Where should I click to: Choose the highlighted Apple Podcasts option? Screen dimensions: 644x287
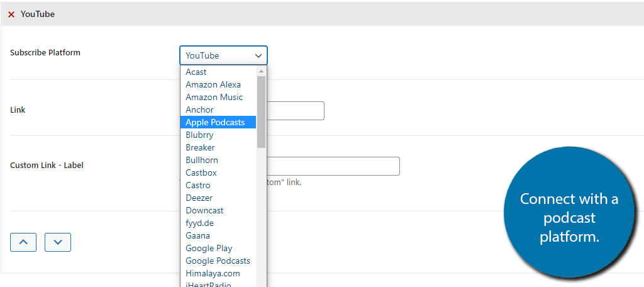click(218, 122)
